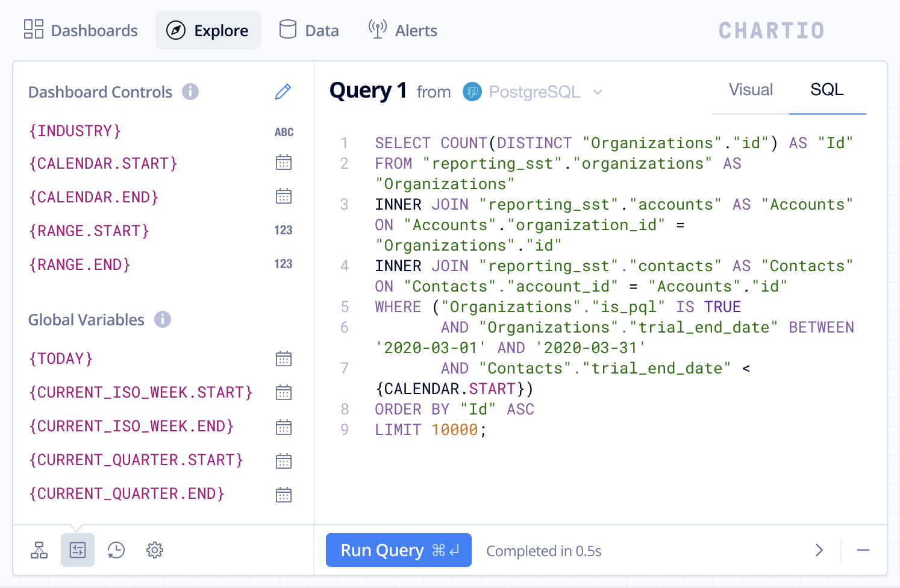Edit dashboard controls with pencil icon
The height and width of the screenshot is (588, 900).
(x=283, y=92)
